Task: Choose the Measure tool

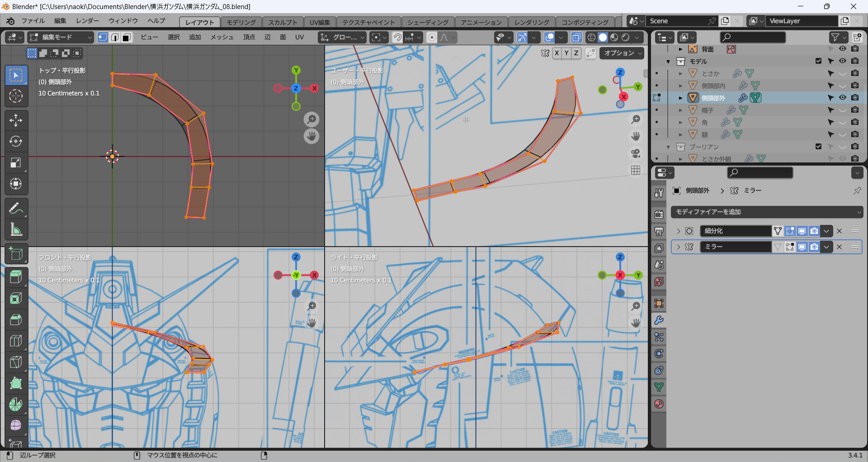Action: 16,230
